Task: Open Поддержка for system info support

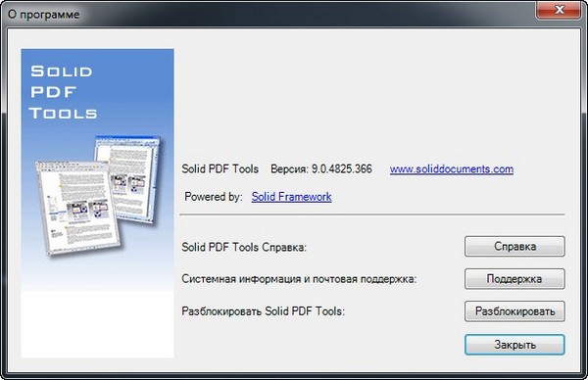Action: [514, 279]
